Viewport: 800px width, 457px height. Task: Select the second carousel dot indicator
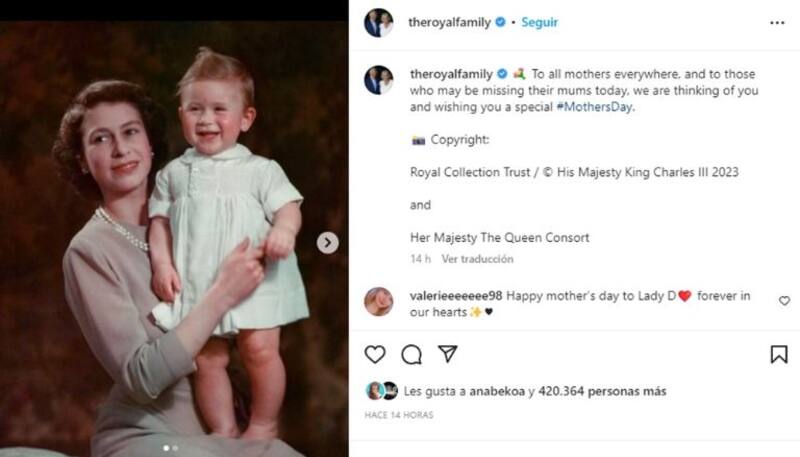pos(176,448)
